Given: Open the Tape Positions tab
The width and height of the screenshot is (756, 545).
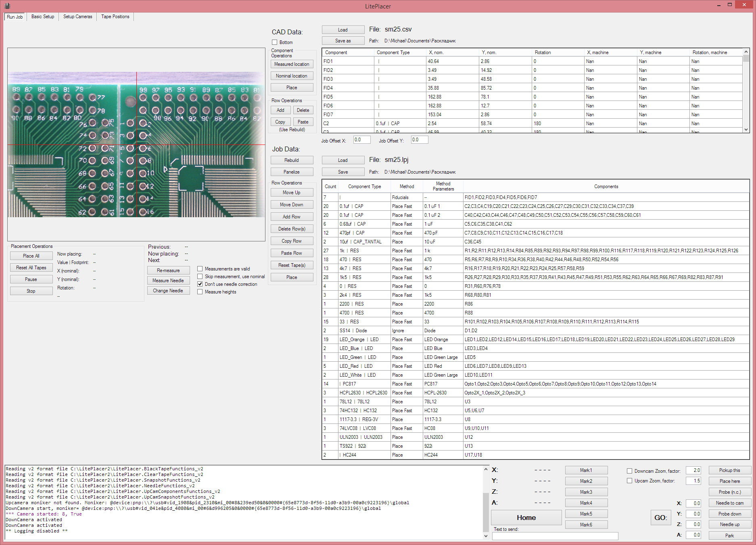Looking at the screenshot, I should pos(115,17).
